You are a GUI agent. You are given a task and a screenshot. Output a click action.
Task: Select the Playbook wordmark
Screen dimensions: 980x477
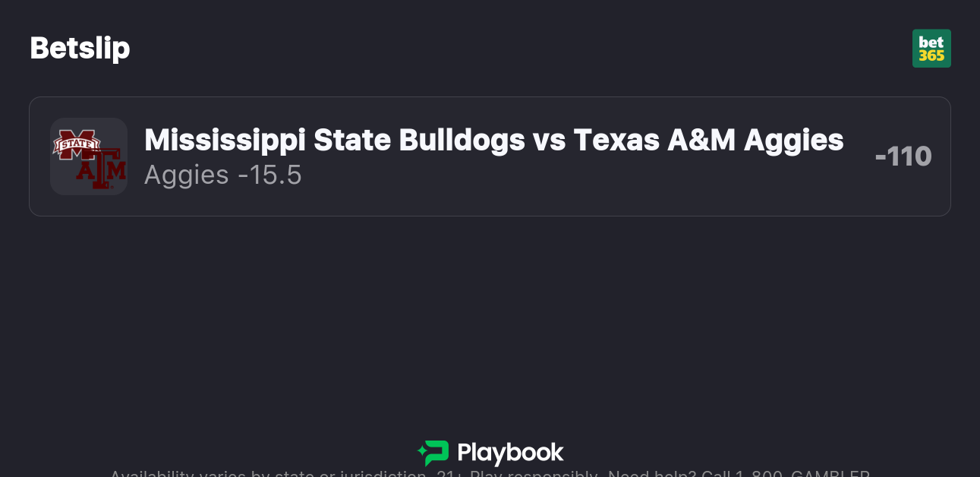click(510, 453)
